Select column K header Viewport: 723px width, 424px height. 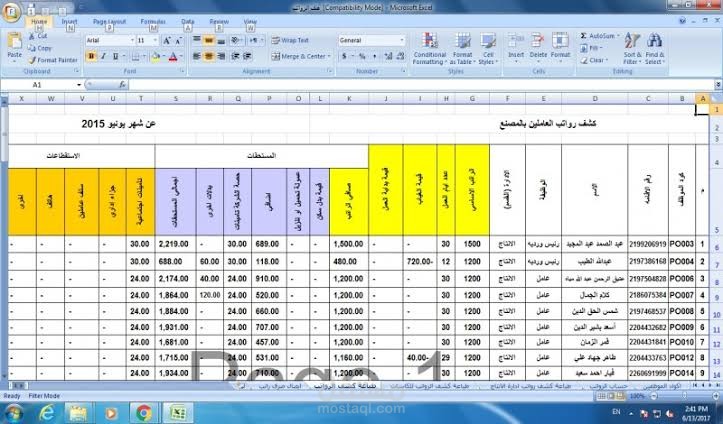tap(349, 99)
